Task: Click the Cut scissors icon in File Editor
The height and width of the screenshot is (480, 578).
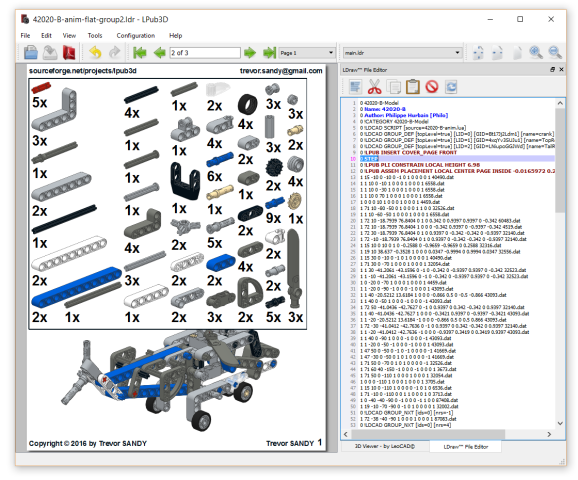Action: coord(375,87)
